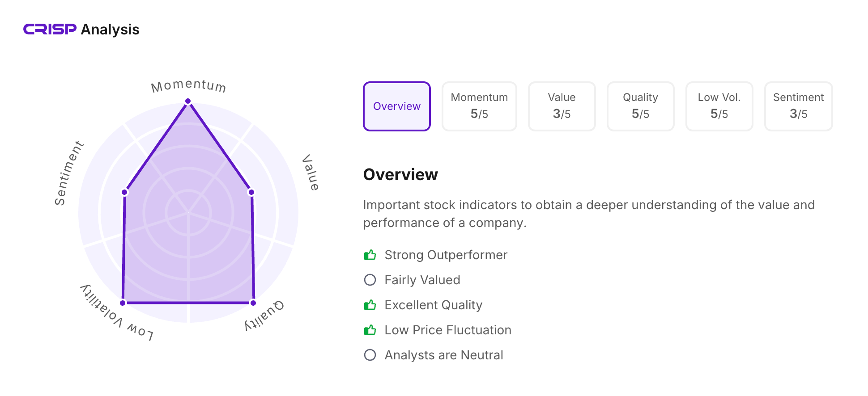The image size is (868, 396).
Task: Select the Overview tab
Action: pos(397,106)
